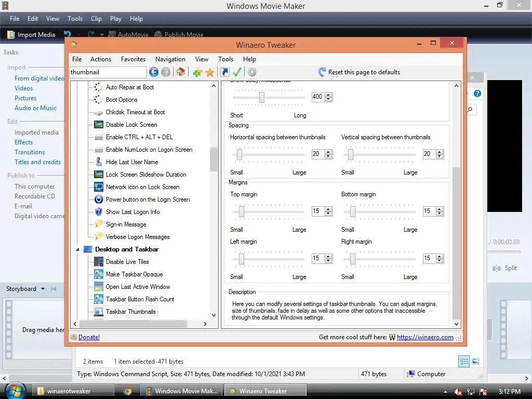Image resolution: width=532 pixels, height=399 pixels.
Task: Select Lock Screen Slideshow Duration item
Action: click(x=146, y=175)
